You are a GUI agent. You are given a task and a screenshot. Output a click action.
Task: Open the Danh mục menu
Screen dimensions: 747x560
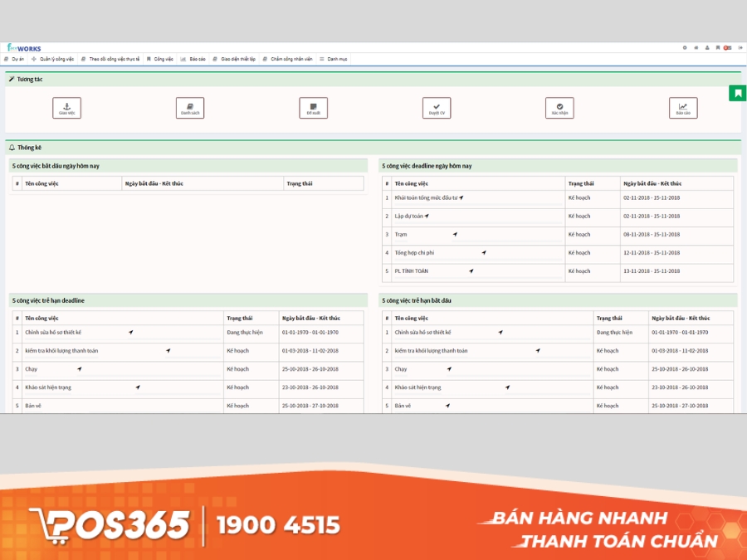334,60
